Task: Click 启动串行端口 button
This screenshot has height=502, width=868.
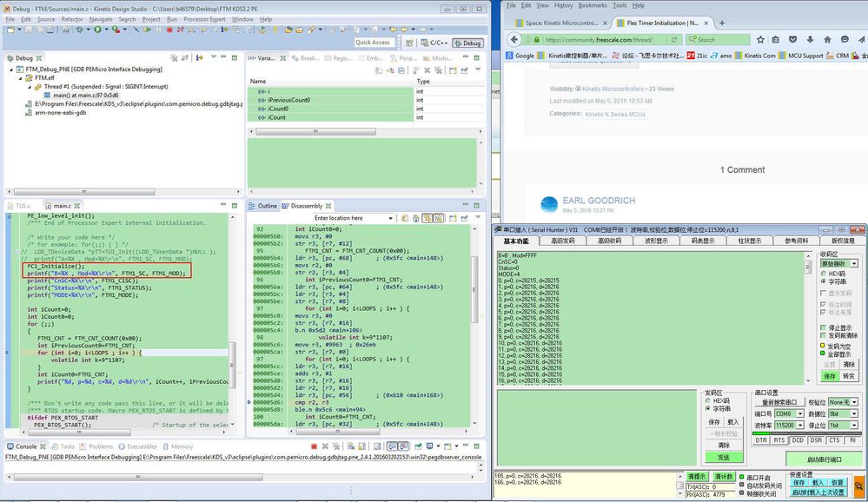Action: tap(825, 459)
